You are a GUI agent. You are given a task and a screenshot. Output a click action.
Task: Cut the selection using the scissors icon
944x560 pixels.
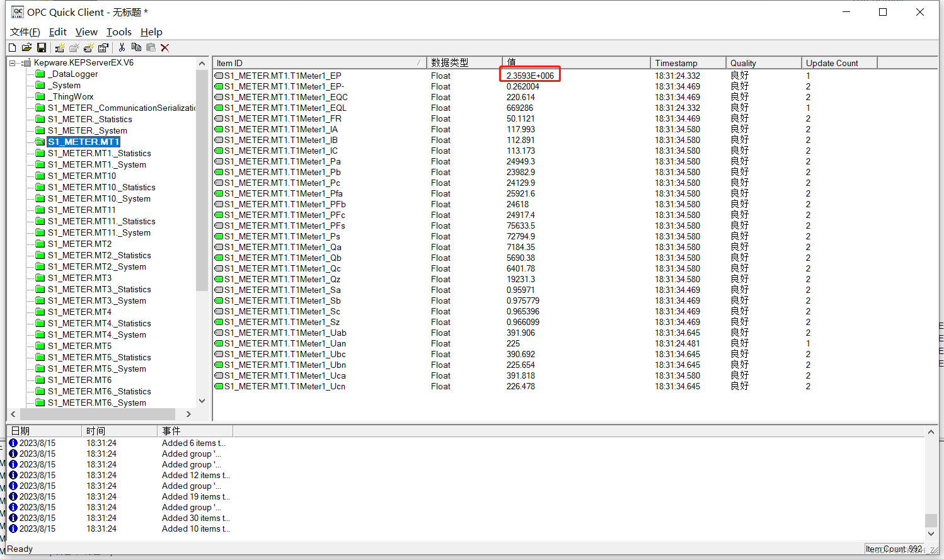coord(121,47)
